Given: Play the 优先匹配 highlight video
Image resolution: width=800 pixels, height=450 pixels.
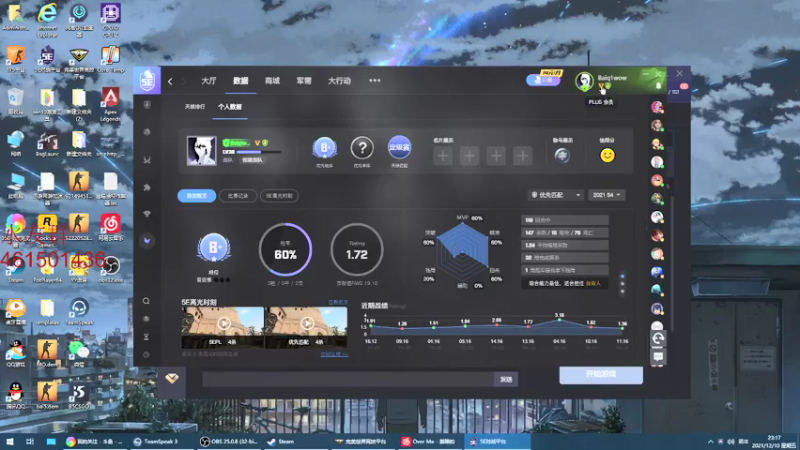Looking at the screenshot, I should coord(307,323).
